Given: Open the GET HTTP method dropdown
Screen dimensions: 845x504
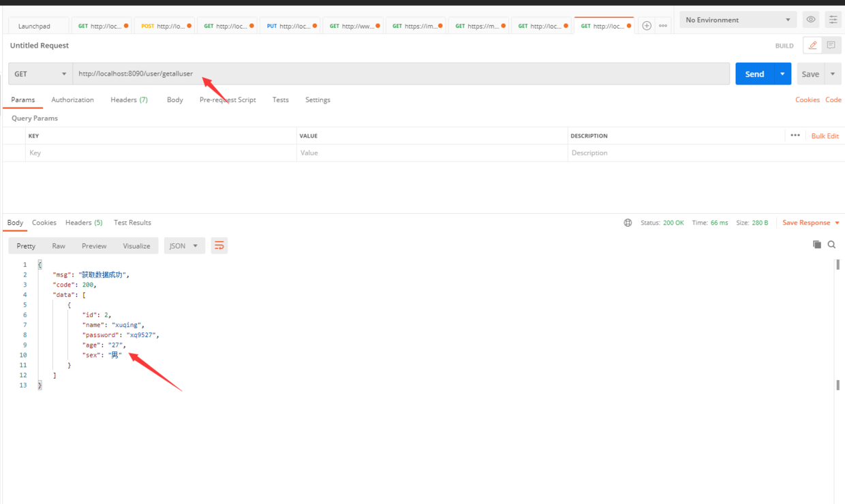Looking at the screenshot, I should point(40,74).
